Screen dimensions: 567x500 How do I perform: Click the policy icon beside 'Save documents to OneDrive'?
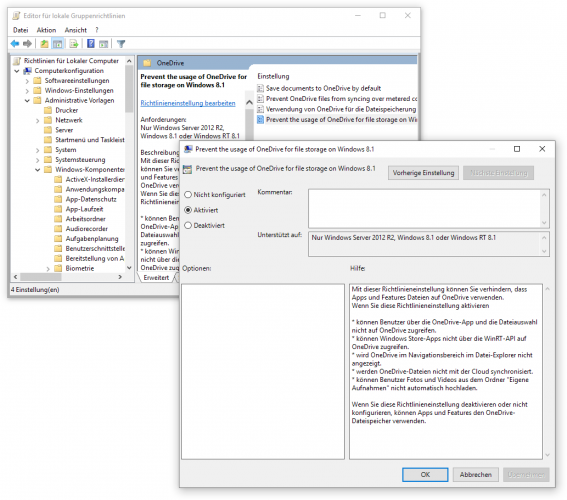pyautogui.click(x=260, y=88)
